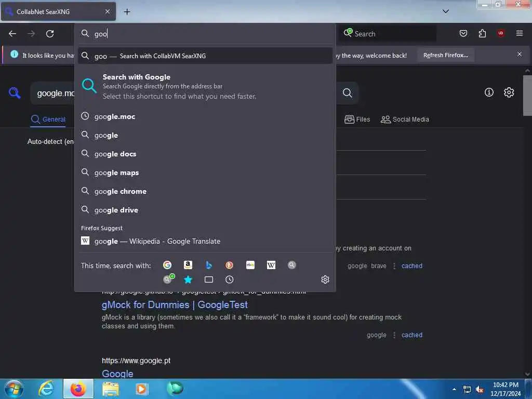Image resolution: width=532 pixels, height=399 pixels.
Task: Switch to the CollabNet SearXNG tab
Action: (58, 11)
